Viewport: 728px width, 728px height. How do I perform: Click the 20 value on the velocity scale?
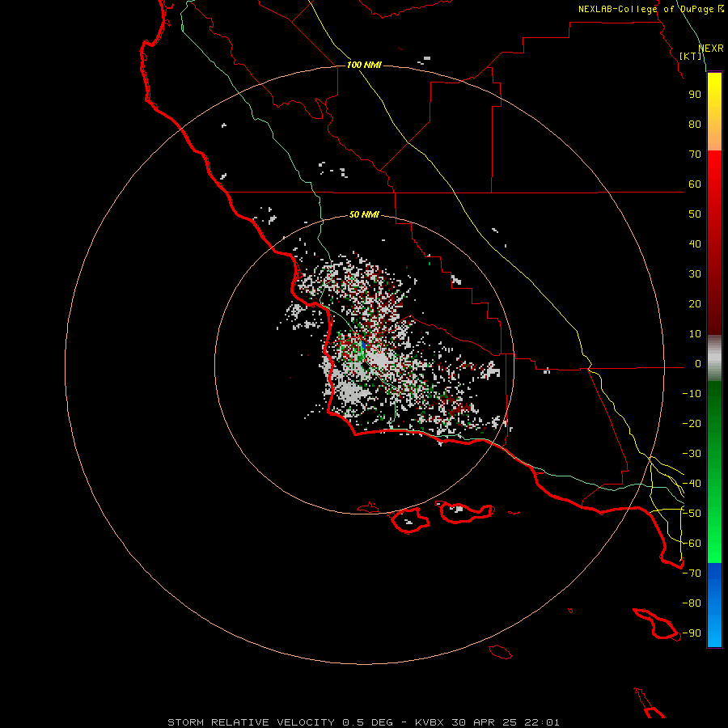695,304
